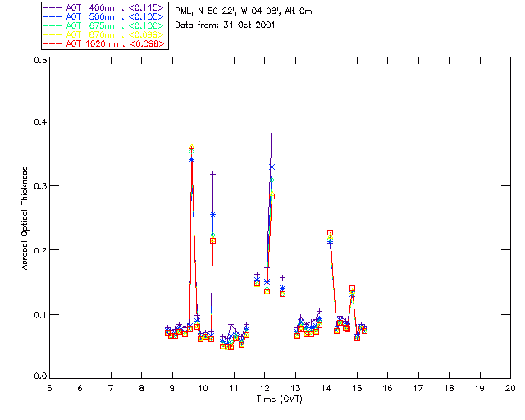Image resolution: width=525 pixels, height=420 pixels.
Task: Click the highest purple plus marker near 0.4
Action: (x=272, y=121)
